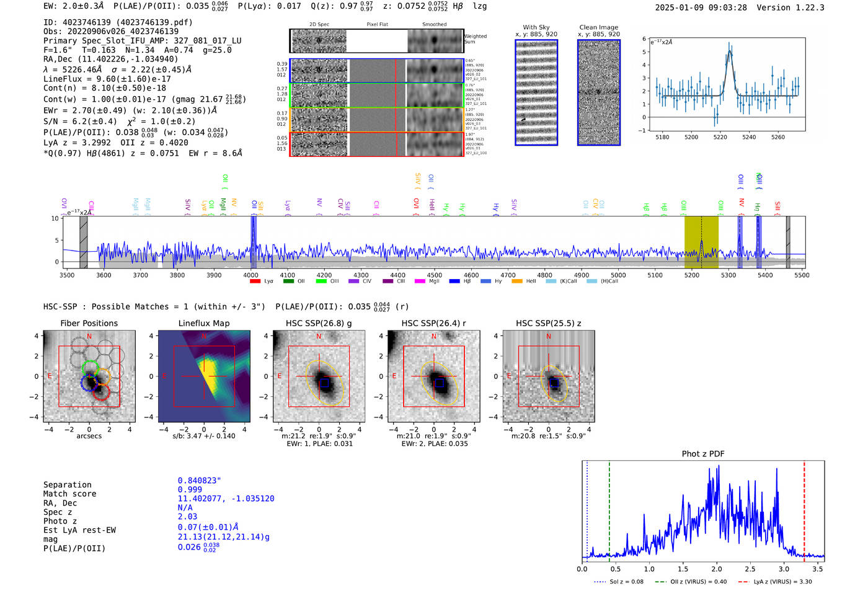Select the Clean Image panel

coord(599,92)
